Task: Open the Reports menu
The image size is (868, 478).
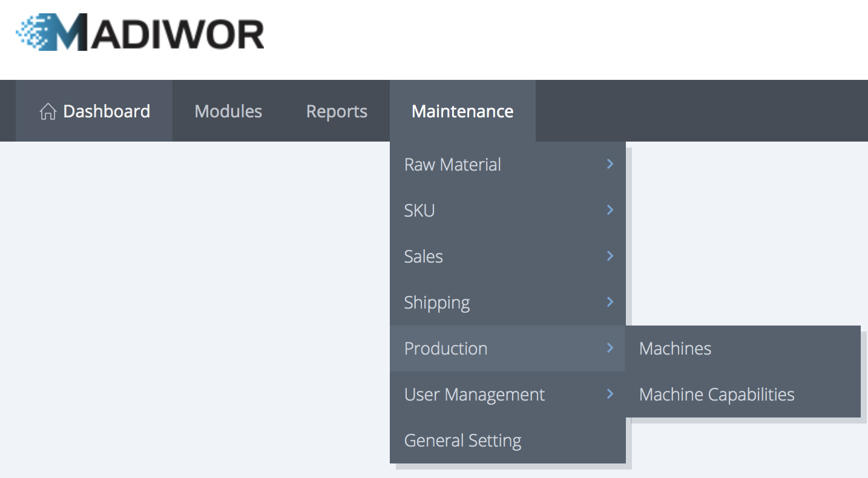Action: tap(337, 111)
